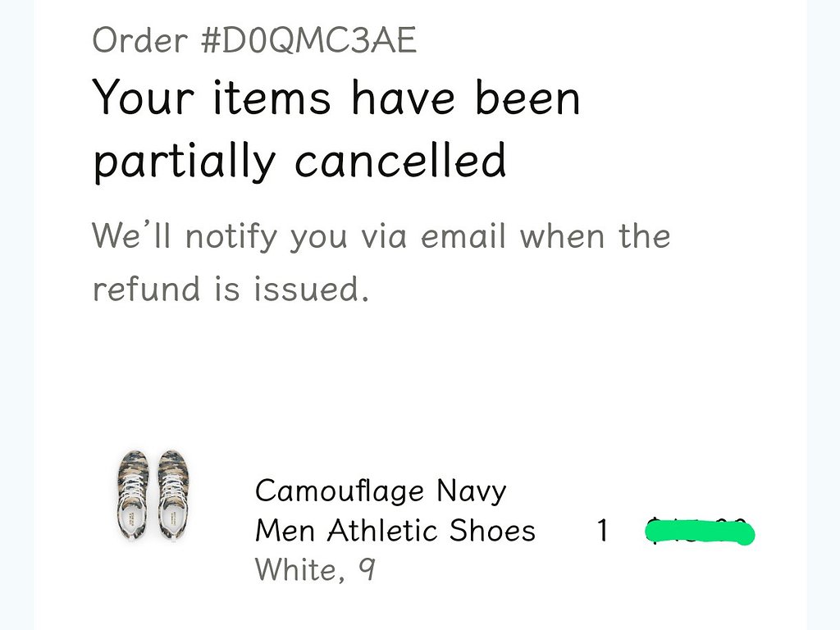Click the "Your items have been" heading line
The height and width of the screenshot is (630, 840).
336,98
